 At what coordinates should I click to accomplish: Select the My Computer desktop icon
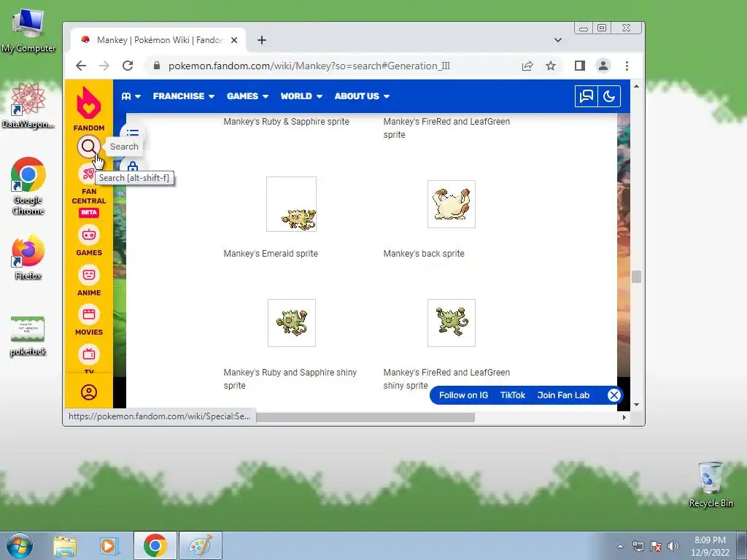tap(28, 31)
